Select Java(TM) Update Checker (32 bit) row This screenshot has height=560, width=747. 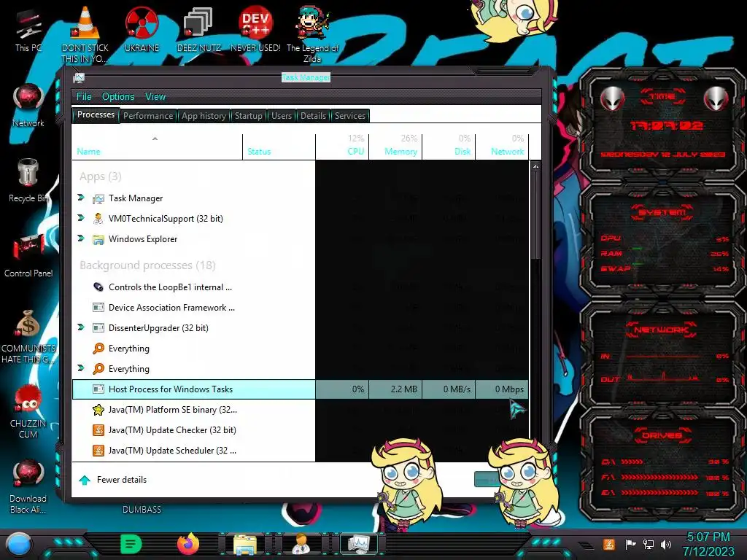(300, 430)
